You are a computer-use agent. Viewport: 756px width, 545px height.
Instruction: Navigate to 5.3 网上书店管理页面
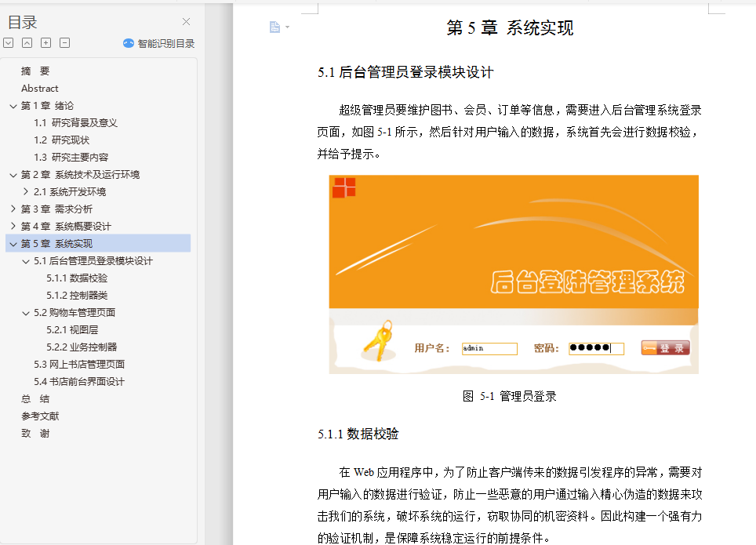[x=79, y=365]
